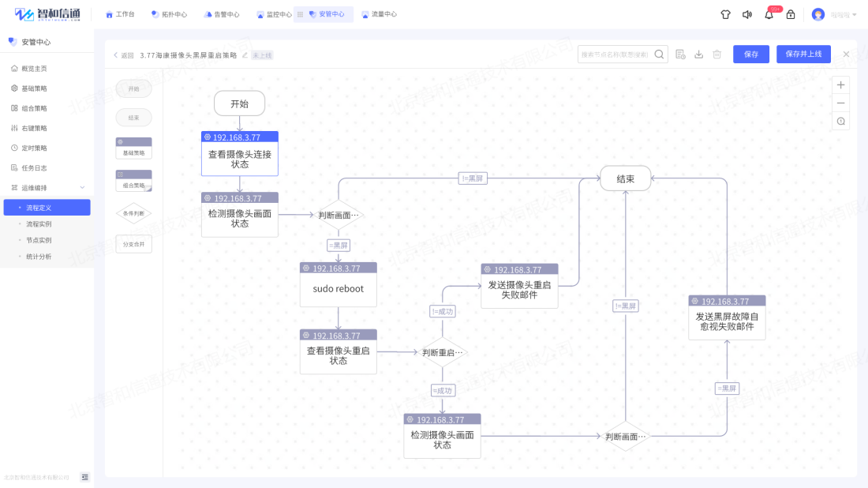Viewport: 868px width, 488px height.
Task: Click the edit pencil beside the strategy name
Action: pyautogui.click(x=245, y=55)
